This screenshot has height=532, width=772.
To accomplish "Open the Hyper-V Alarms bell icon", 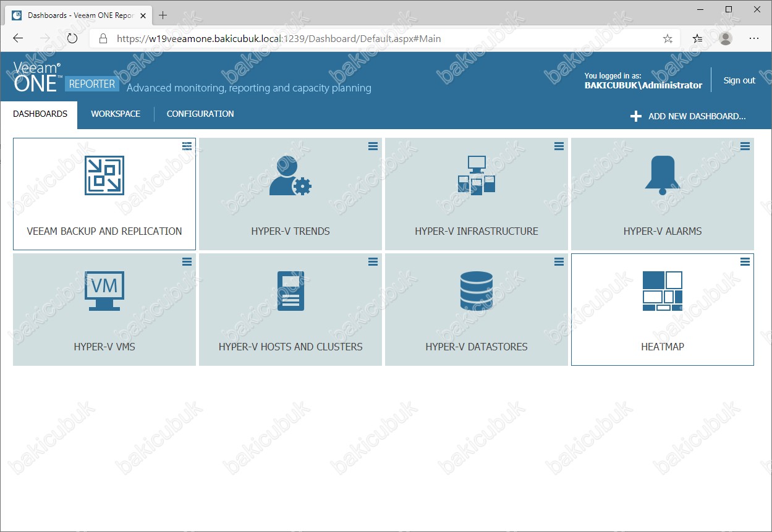I will click(663, 175).
